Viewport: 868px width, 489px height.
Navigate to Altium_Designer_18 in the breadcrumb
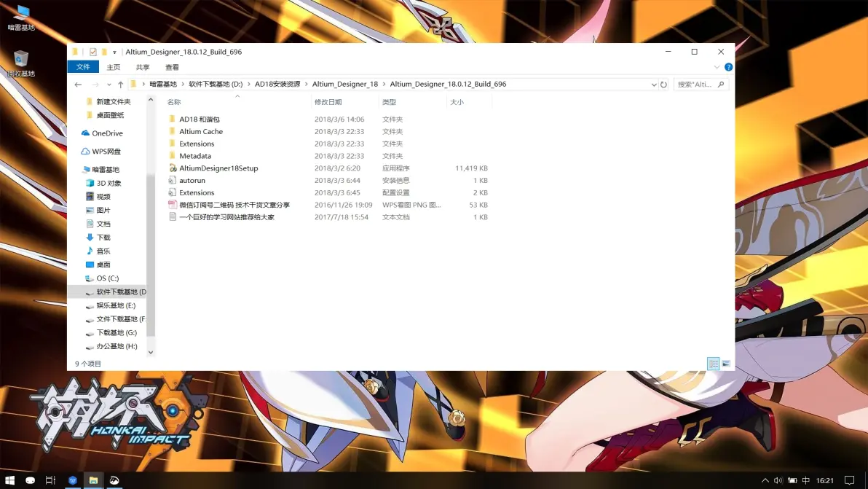(x=345, y=85)
